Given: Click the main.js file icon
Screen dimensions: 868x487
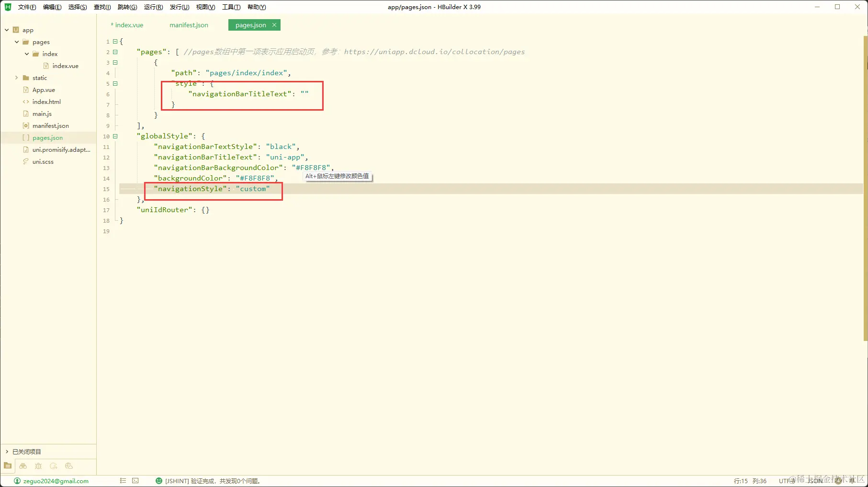Looking at the screenshot, I should click(x=26, y=114).
